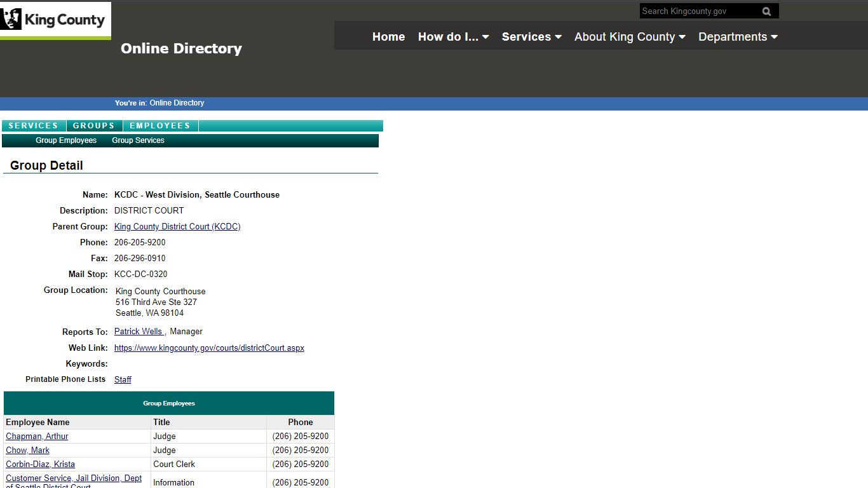Click the Group Employees table banner
The image size is (868, 488).
pyautogui.click(x=169, y=403)
